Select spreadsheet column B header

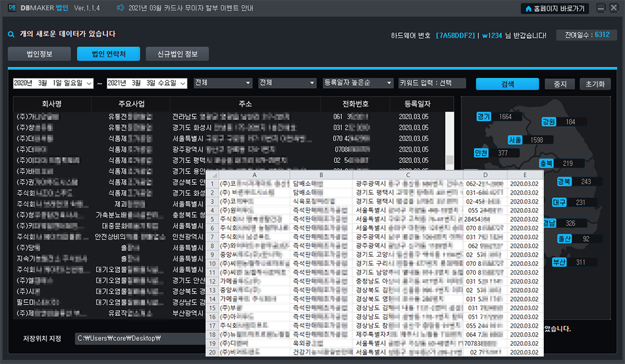tap(321, 175)
